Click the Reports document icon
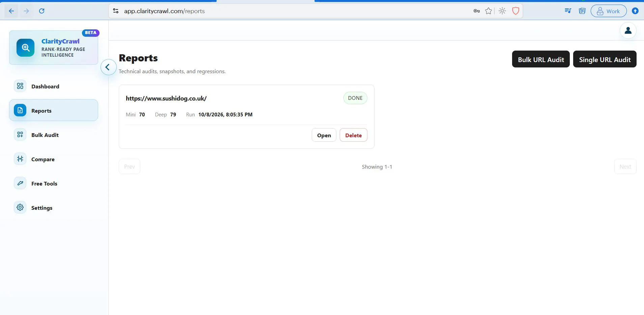 click(20, 110)
